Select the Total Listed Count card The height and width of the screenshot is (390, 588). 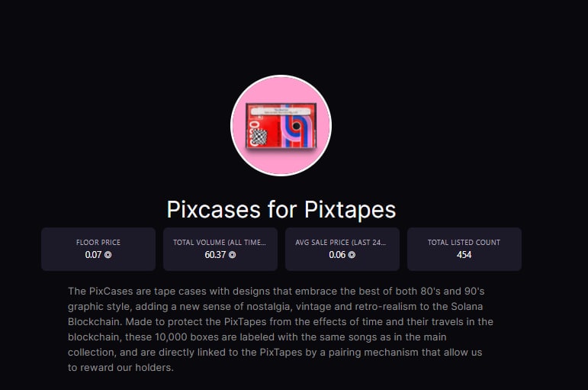[464, 249]
